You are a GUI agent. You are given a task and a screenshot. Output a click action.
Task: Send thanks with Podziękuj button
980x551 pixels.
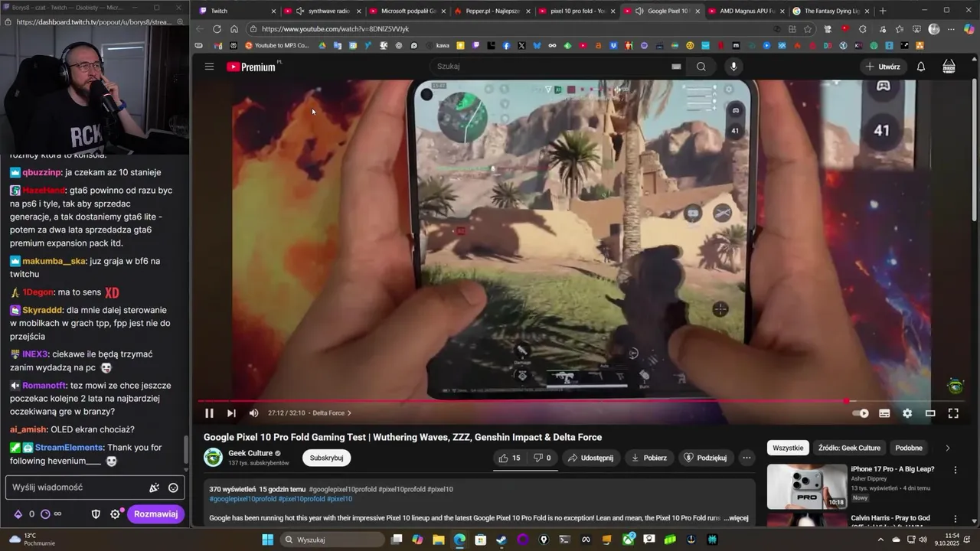(705, 458)
